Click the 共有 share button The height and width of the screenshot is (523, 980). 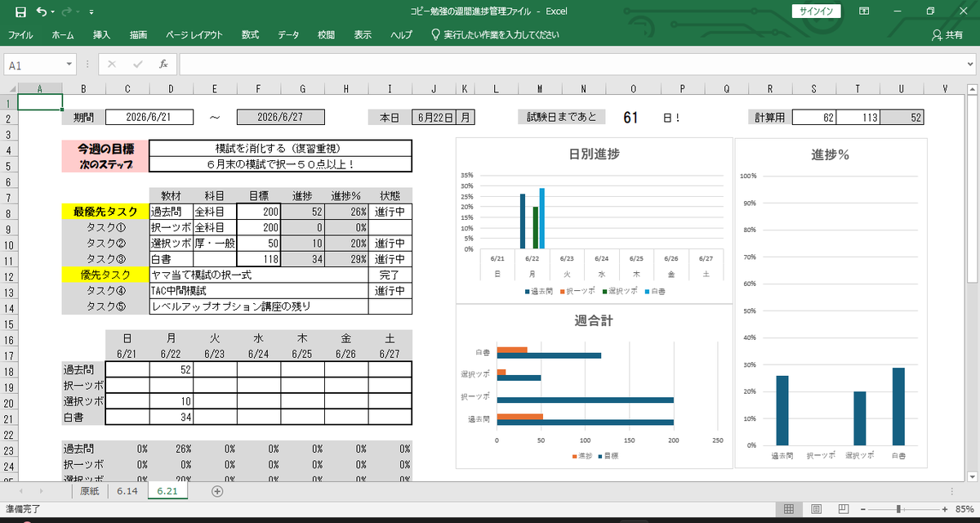tap(947, 35)
